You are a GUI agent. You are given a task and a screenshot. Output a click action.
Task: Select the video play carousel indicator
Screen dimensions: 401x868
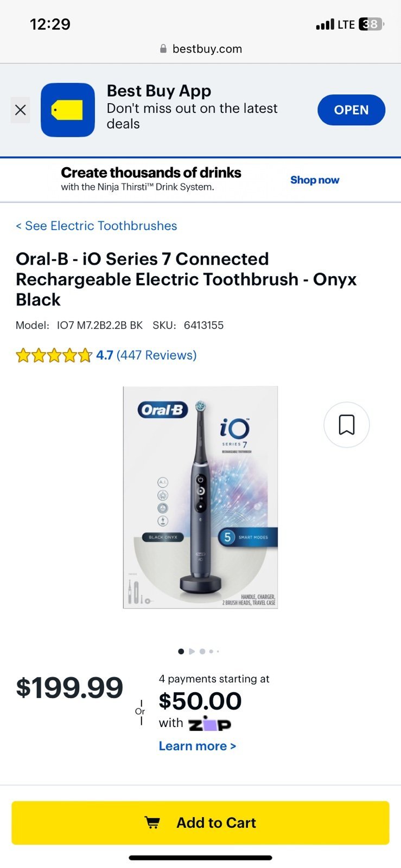[x=192, y=652]
